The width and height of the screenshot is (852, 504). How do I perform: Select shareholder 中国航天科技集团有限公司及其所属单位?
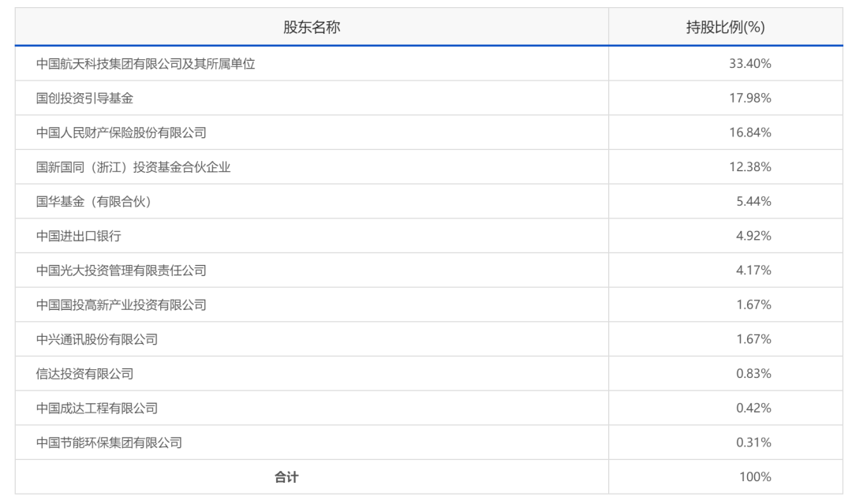click(146, 64)
